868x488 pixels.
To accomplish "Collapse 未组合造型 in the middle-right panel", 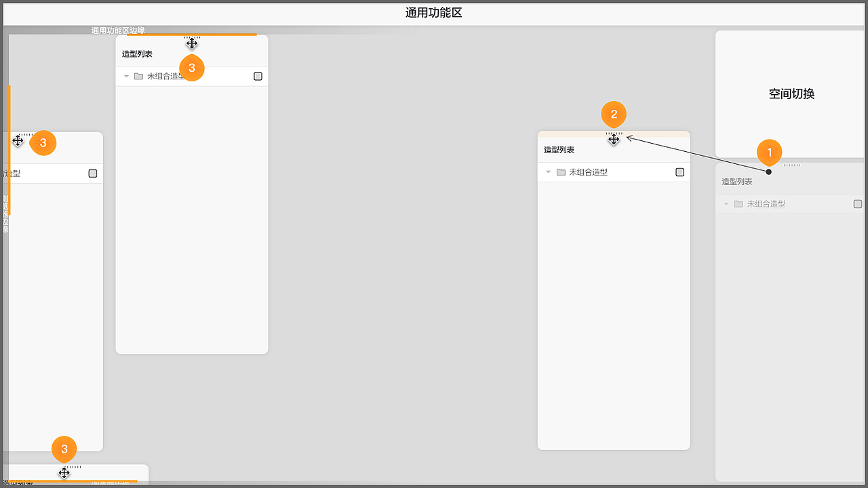I will click(x=548, y=172).
